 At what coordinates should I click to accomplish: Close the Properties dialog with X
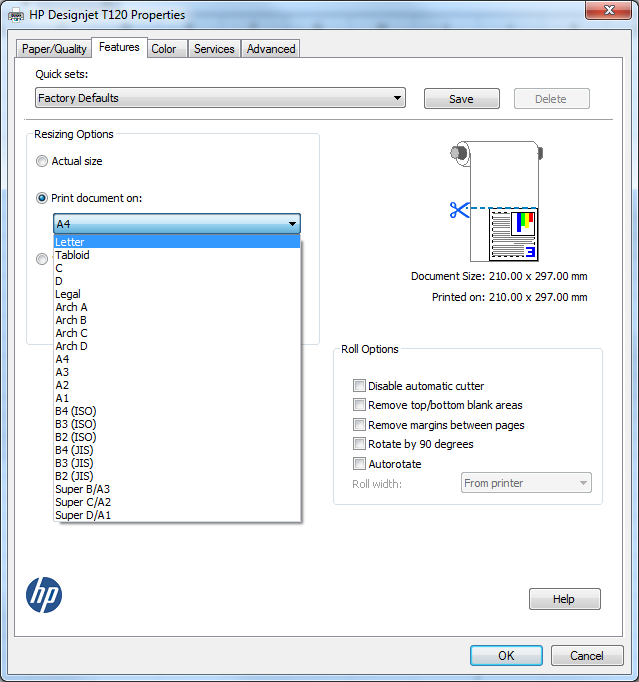[x=608, y=10]
